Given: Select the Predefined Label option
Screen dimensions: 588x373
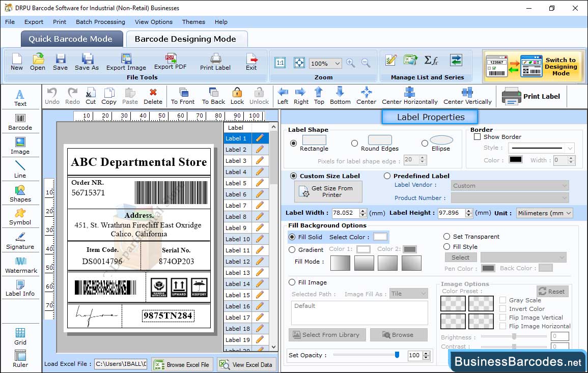Looking at the screenshot, I should tap(387, 176).
